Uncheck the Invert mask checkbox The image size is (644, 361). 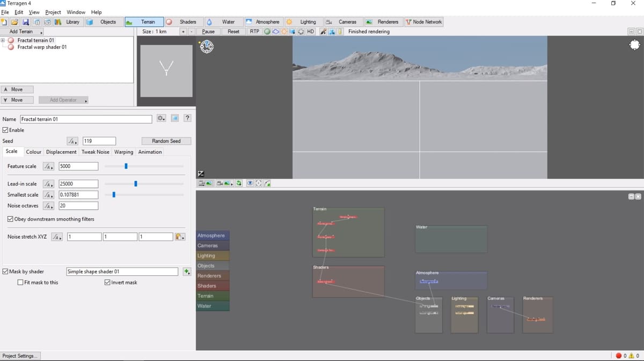point(108,282)
